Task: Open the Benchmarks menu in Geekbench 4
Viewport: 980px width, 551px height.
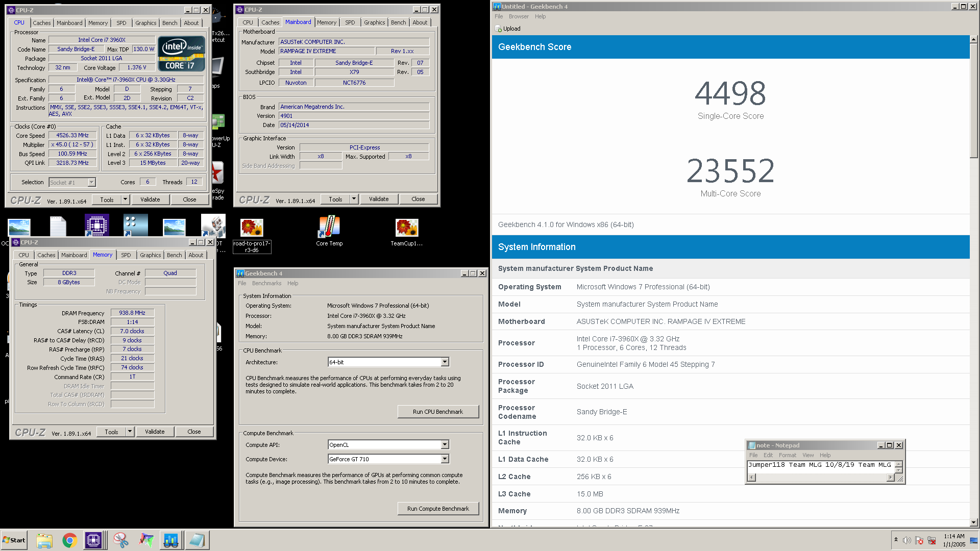Action: pyautogui.click(x=266, y=283)
